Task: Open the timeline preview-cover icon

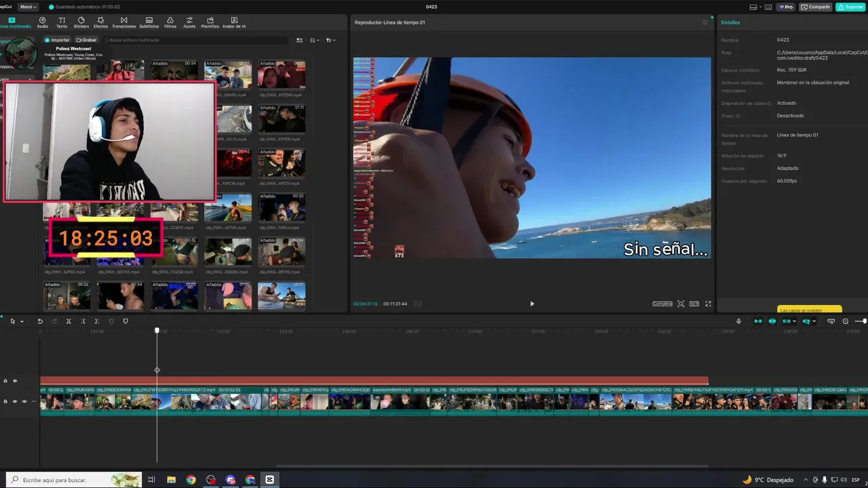Action: (x=831, y=321)
